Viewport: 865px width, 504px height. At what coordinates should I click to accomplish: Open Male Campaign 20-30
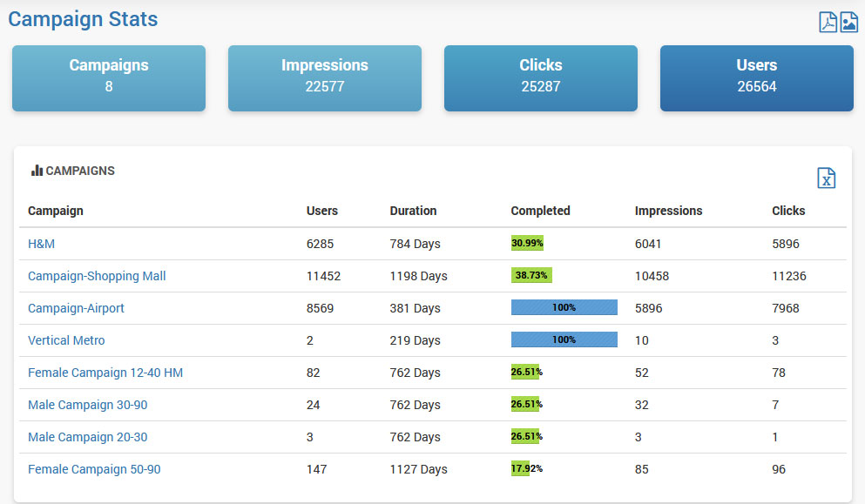tap(93, 437)
